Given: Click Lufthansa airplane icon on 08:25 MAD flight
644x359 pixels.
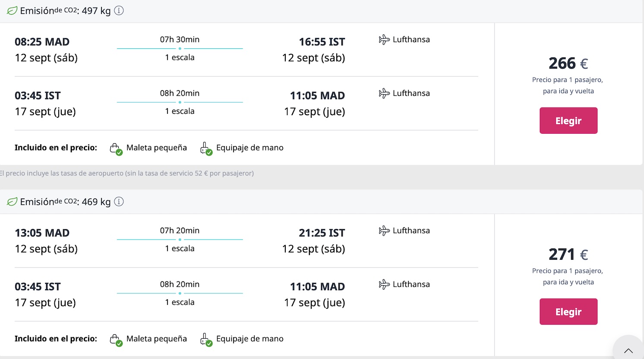Looking at the screenshot, I should point(384,40).
